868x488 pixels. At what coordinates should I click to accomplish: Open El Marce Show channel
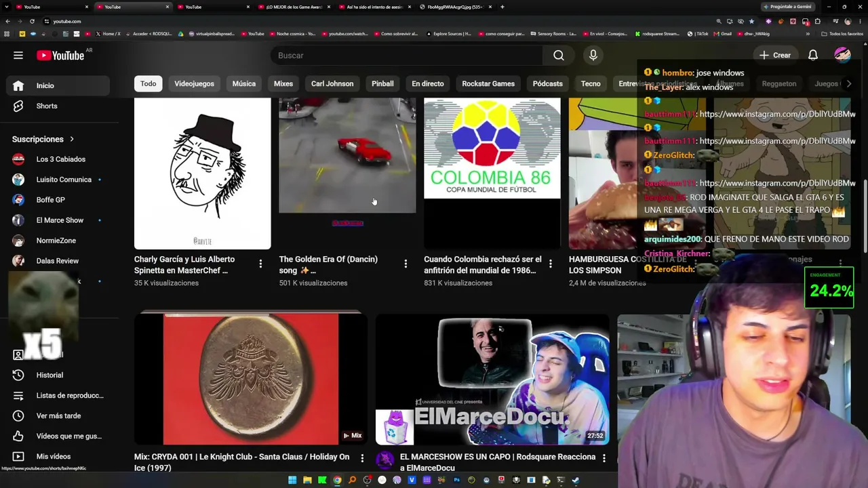tap(58, 220)
